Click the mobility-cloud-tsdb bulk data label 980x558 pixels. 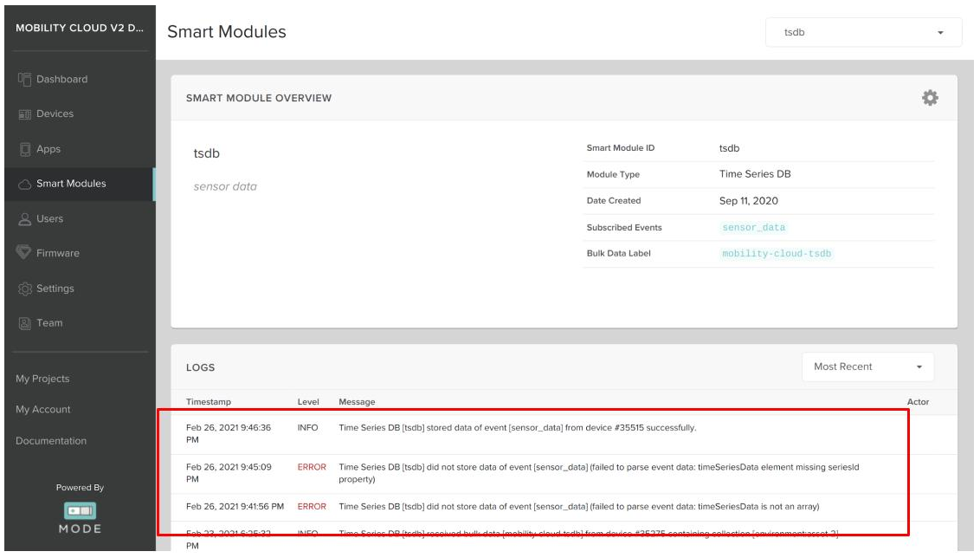click(777, 253)
